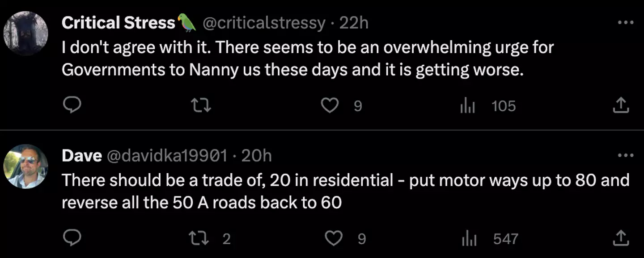Open the @criticalstressy handle link
This screenshot has height=258, width=644.
(x=264, y=23)
